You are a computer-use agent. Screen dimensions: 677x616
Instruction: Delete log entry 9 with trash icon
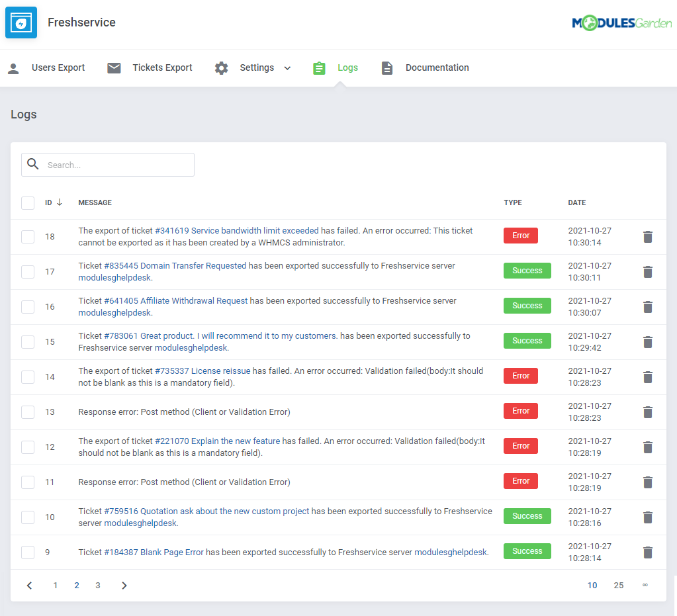click(x=648, y=552)
